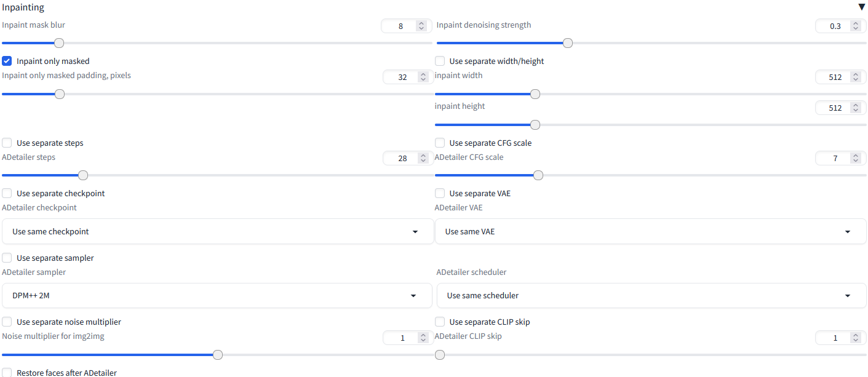Click Noise multiplier stepper arrows

click(x=423, y=338)
